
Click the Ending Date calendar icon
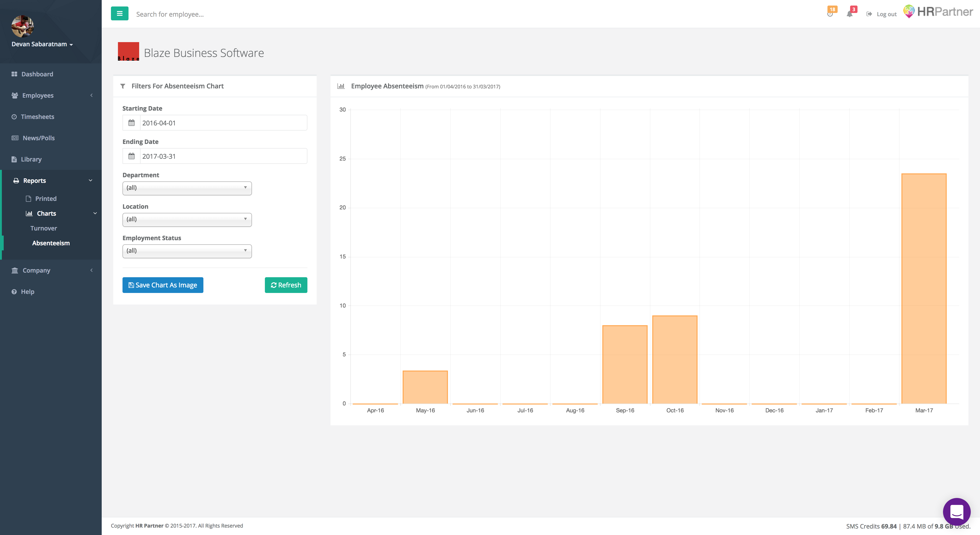click(x=131, y=156)
